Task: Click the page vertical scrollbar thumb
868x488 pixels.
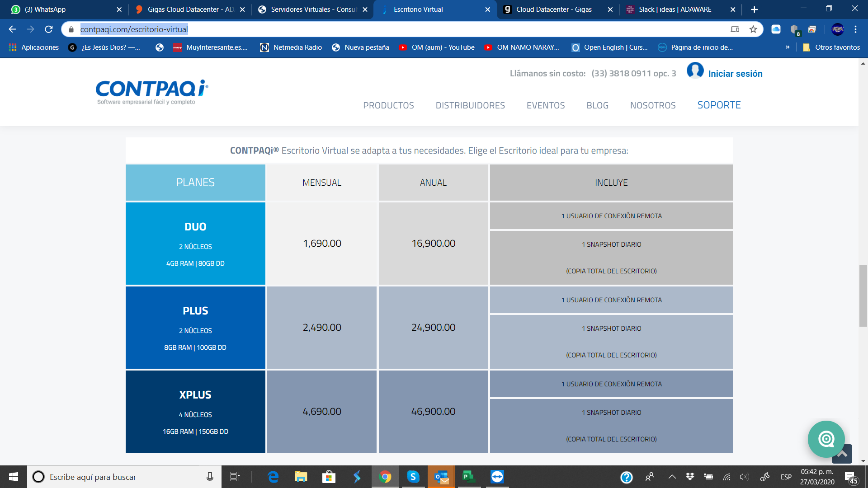Action: click(863, 296)
